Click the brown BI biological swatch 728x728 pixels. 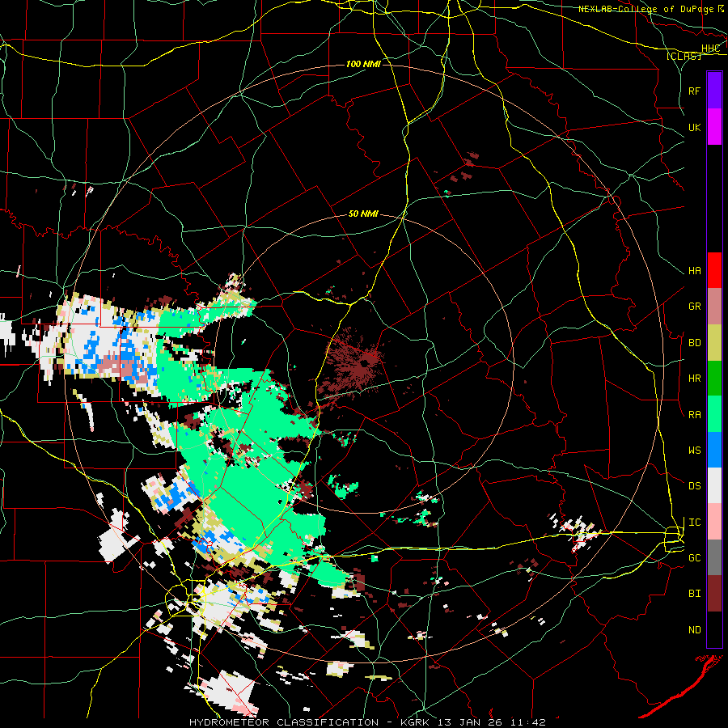[714, 594]
